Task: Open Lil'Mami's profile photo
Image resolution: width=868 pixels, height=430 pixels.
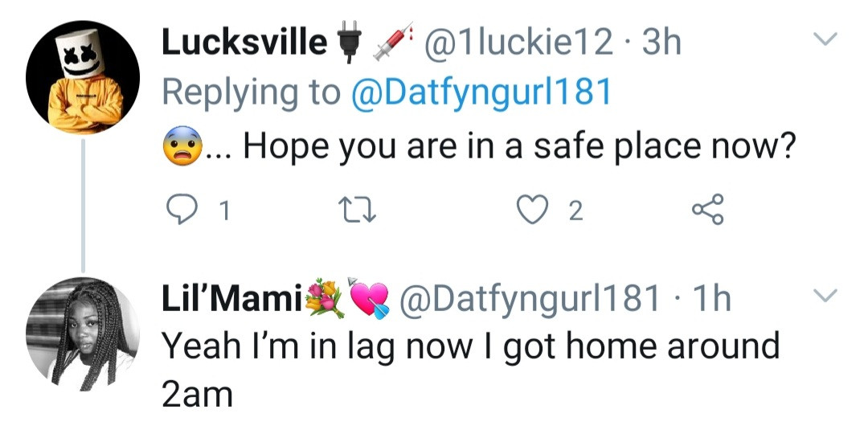Action: click(83, 334)
